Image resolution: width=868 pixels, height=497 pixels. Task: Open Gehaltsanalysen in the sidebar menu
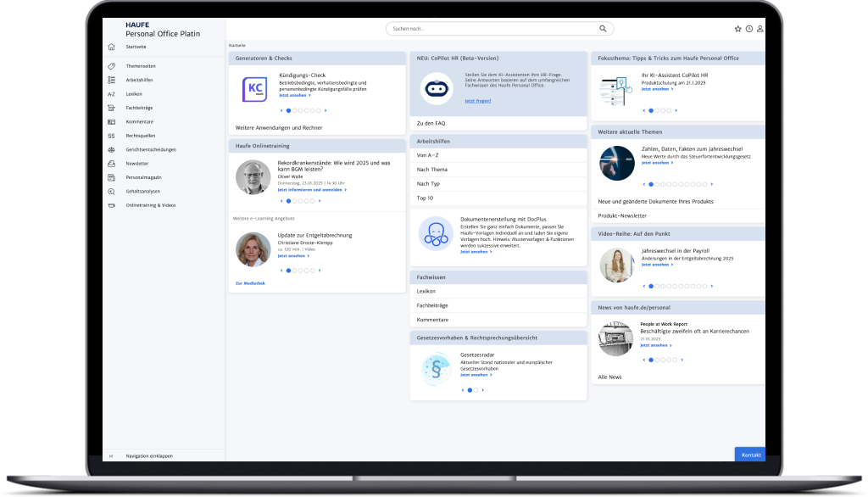click(143, 191)
